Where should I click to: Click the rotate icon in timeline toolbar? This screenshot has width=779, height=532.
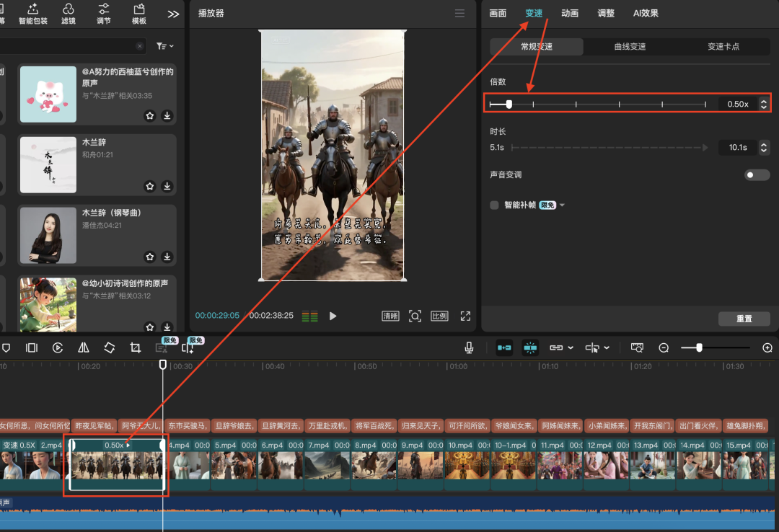(x=109, y=348)
